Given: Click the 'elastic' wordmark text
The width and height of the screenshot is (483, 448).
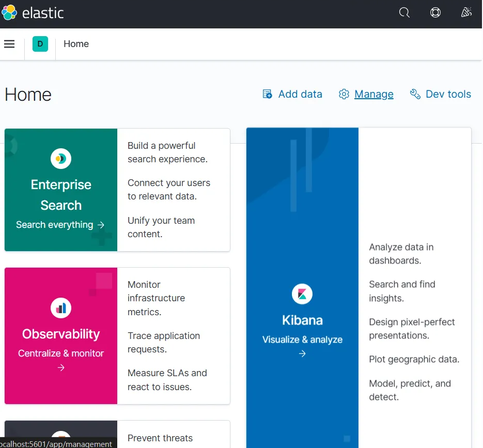Looking at the screenshot, I should pos(43,13).
